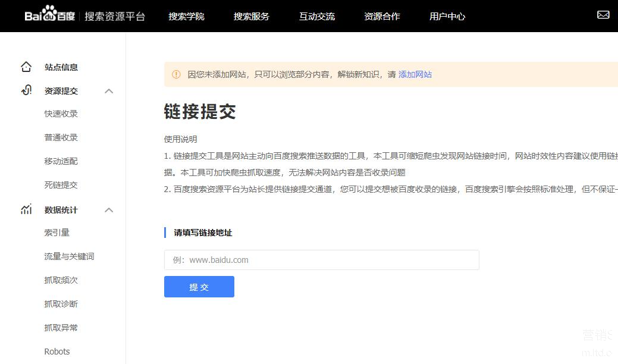Image resolution: width=618 pixels, height=364 pixels.
Task: Select 死链提交 in sidebar
Action: [61, 185]
